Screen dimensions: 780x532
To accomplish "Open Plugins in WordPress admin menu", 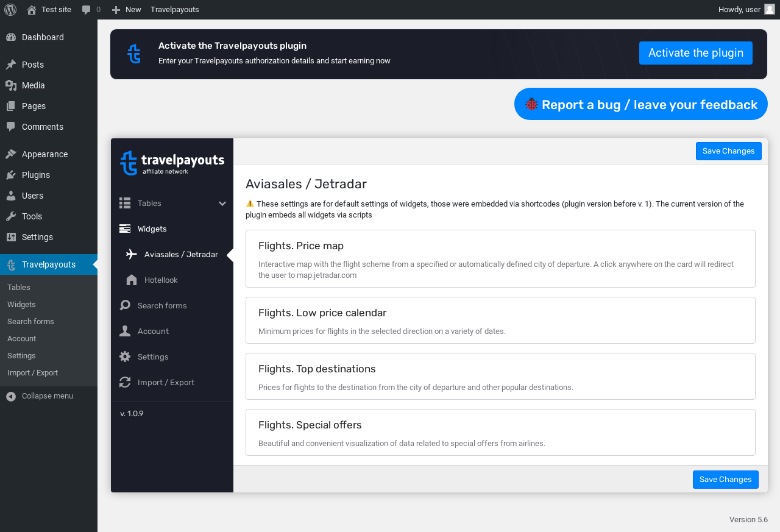I will (36, 175).
